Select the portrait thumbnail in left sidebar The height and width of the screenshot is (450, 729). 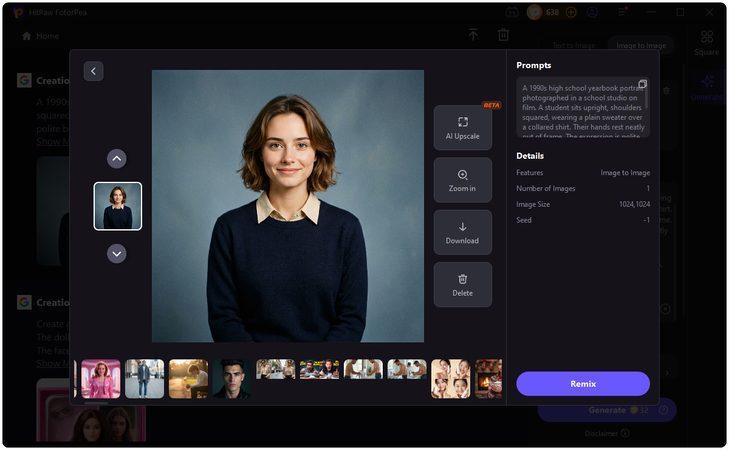click(118, 206)
